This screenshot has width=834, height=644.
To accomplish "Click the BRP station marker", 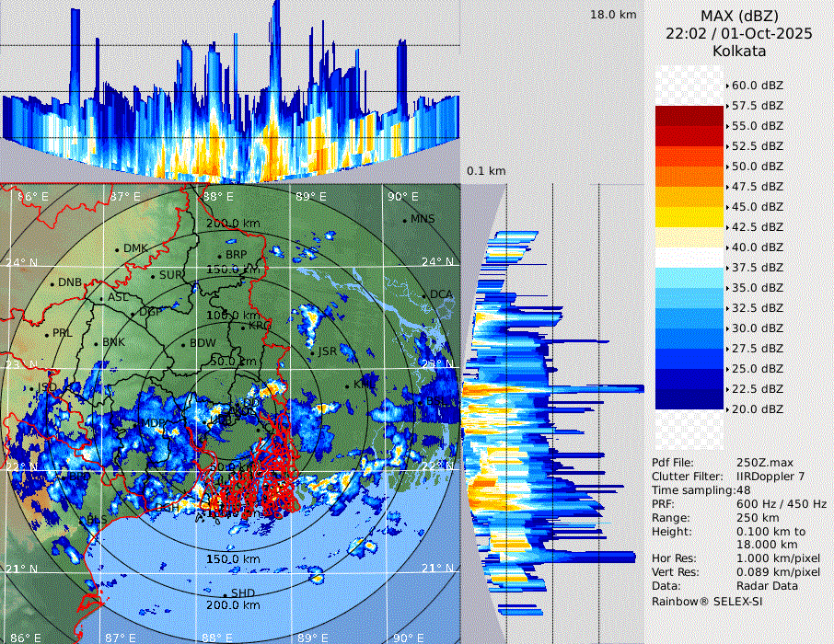I will point(220,256).
